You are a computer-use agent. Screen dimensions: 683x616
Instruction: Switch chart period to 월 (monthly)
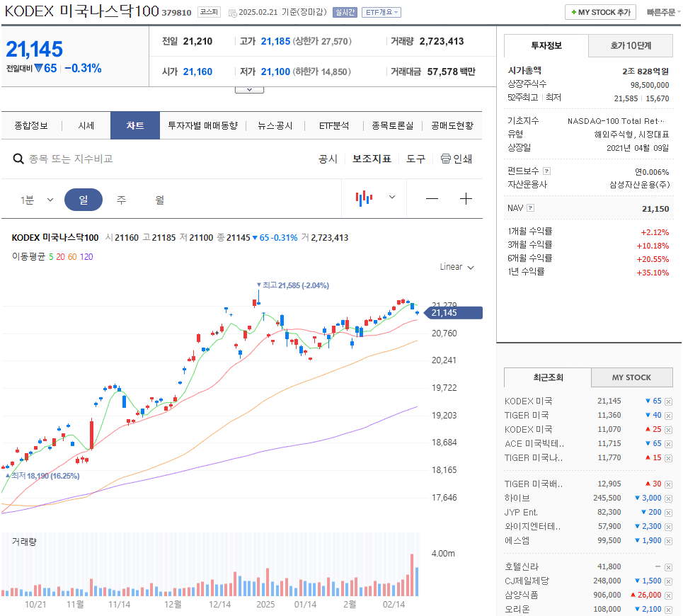pos(159,200)
